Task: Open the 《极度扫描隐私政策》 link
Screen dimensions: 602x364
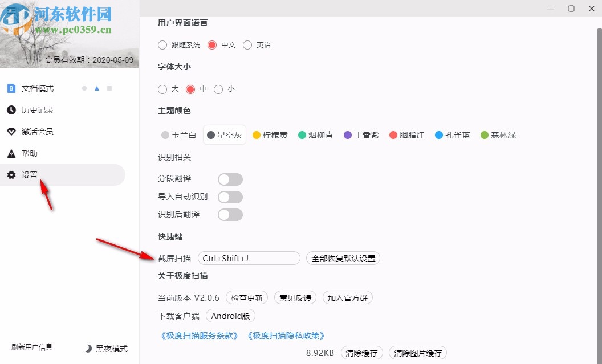Action: click(x=286, y=336)
